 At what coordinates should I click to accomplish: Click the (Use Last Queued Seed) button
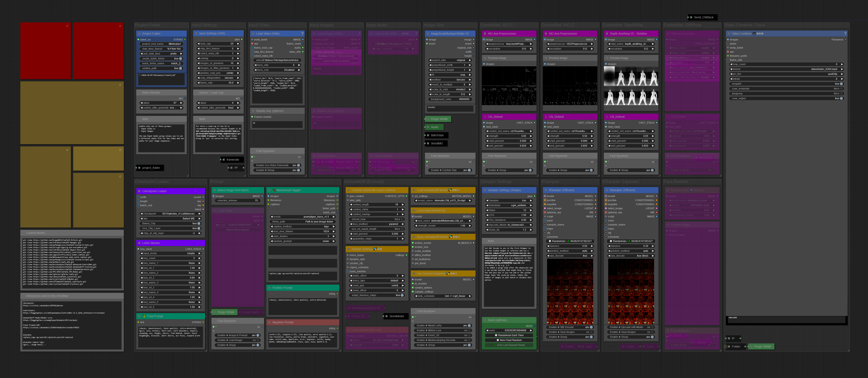point(509,345)
